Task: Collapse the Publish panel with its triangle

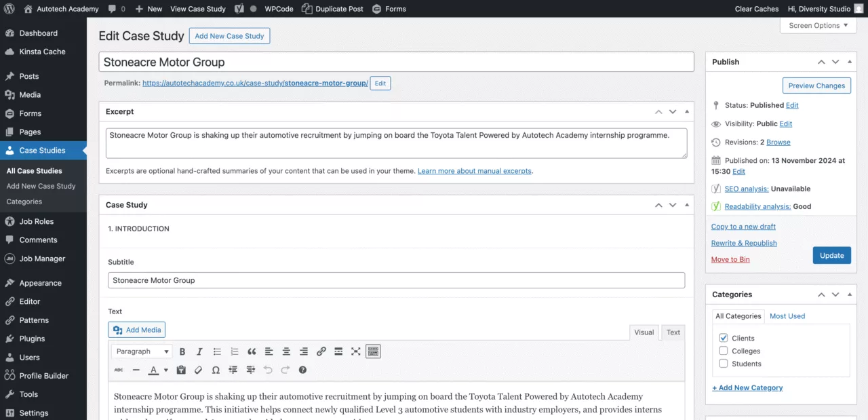Action: (850, 62)
